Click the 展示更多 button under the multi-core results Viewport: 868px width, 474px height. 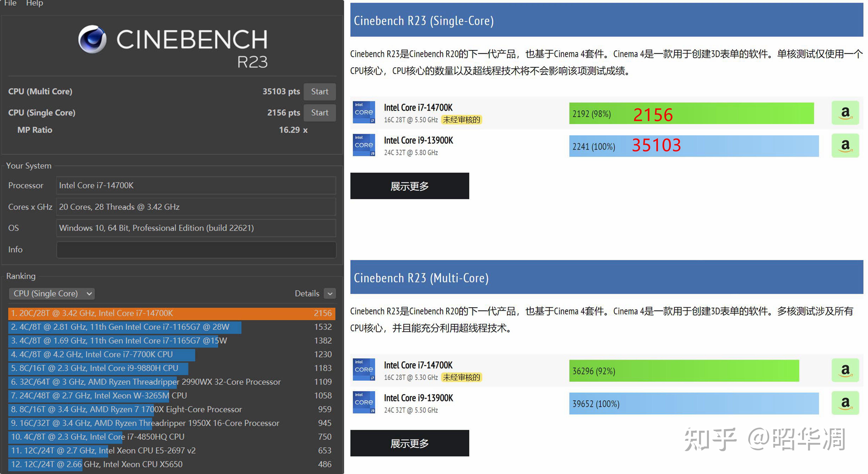pyautogui.click(x=409, y=443)
